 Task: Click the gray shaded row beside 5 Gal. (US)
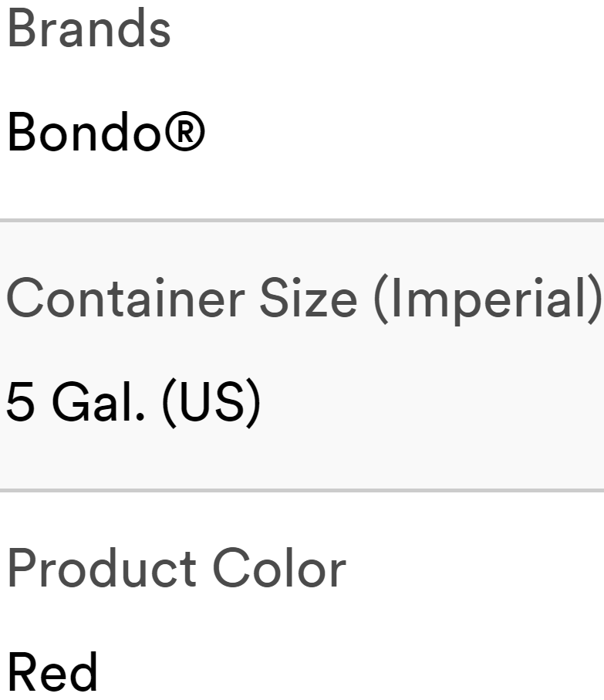click(x=432, y=403)
